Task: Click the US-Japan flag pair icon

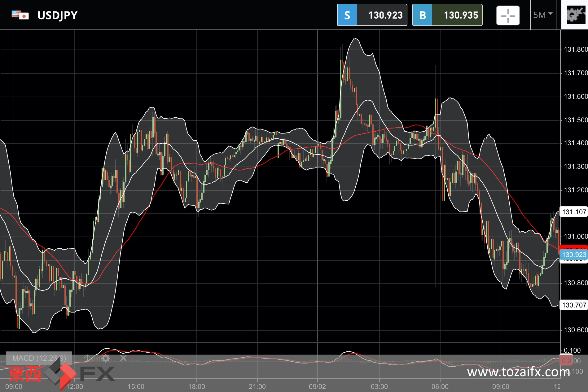Action: (20, 15)
